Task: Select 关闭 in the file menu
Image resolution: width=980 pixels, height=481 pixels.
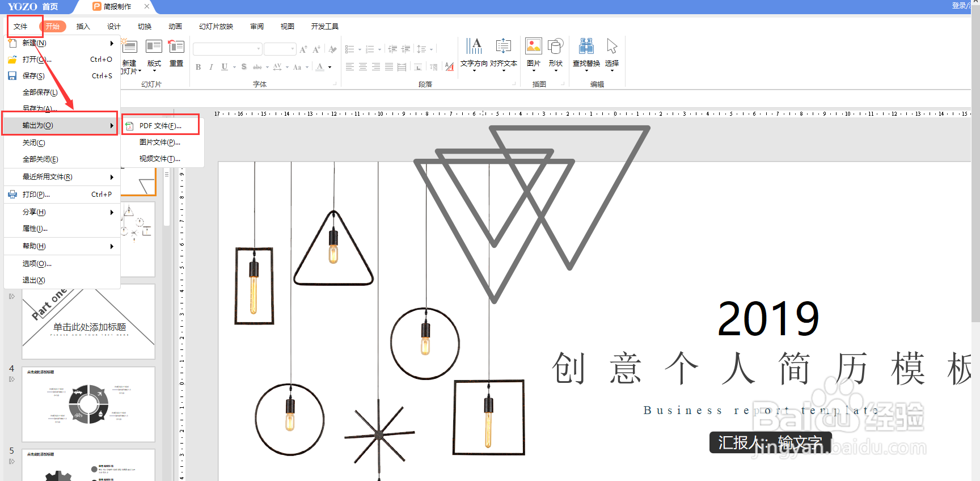Action: point(61,143)
